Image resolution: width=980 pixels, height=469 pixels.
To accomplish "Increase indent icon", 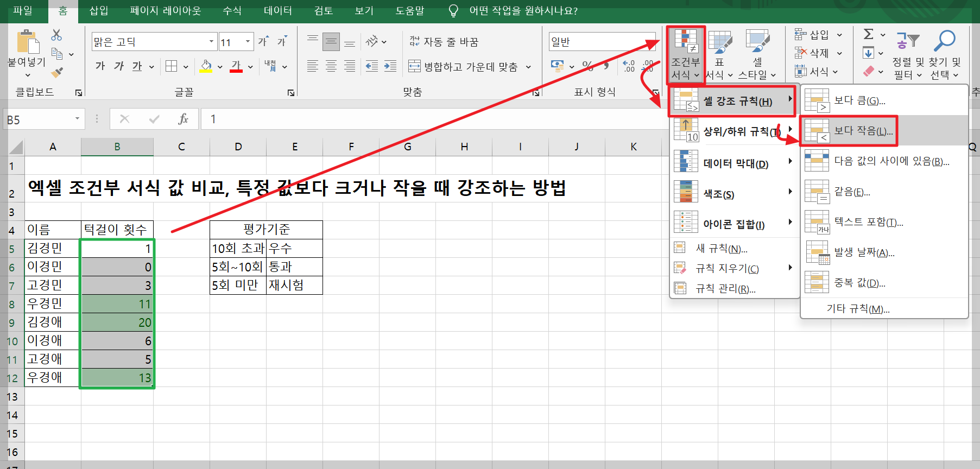I will point(390,66).
